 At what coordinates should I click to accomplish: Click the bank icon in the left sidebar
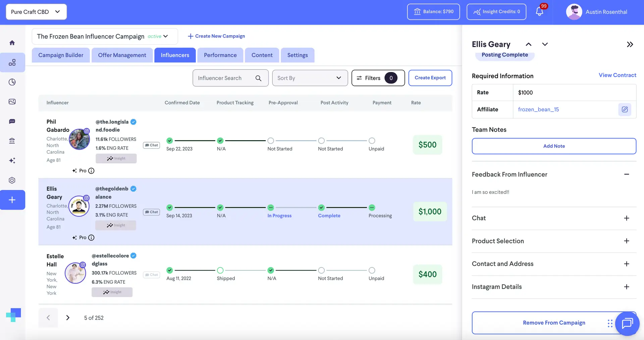12,141
